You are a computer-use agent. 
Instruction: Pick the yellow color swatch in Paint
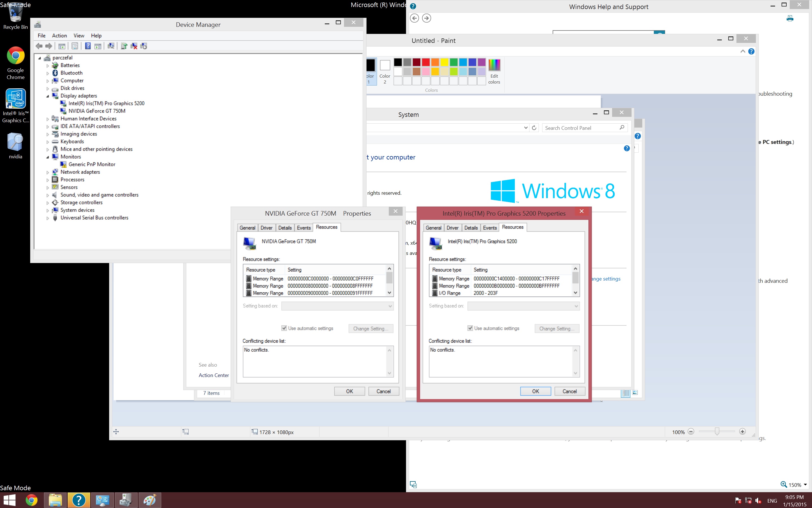pos(444,62)
